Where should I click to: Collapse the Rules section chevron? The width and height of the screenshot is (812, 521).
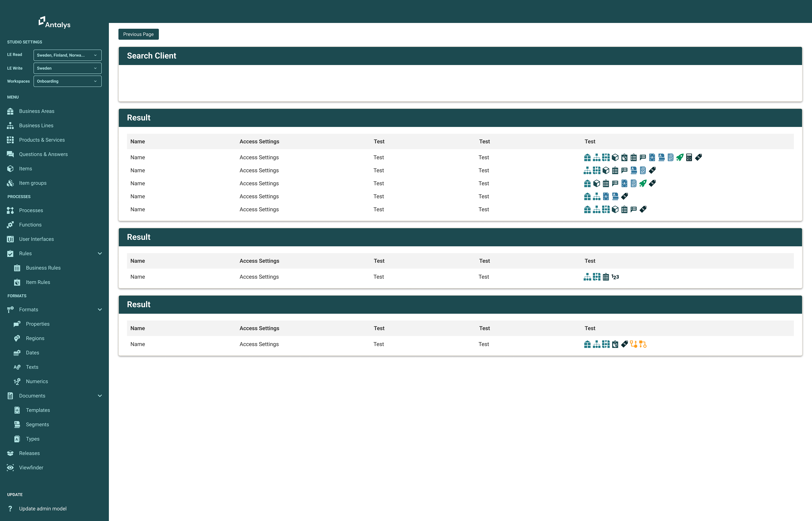click(100, 253)
